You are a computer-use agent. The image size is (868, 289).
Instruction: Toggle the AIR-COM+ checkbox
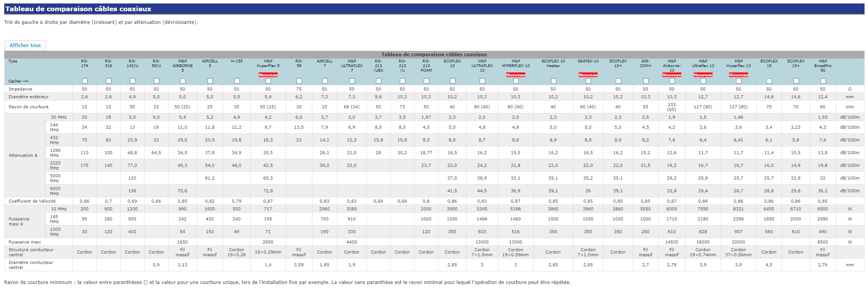646,81
